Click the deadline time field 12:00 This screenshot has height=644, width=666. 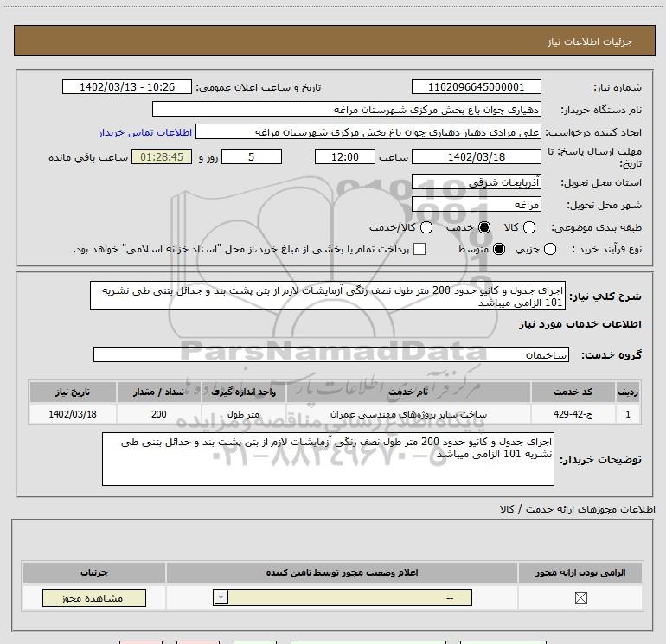coord(345,156)
